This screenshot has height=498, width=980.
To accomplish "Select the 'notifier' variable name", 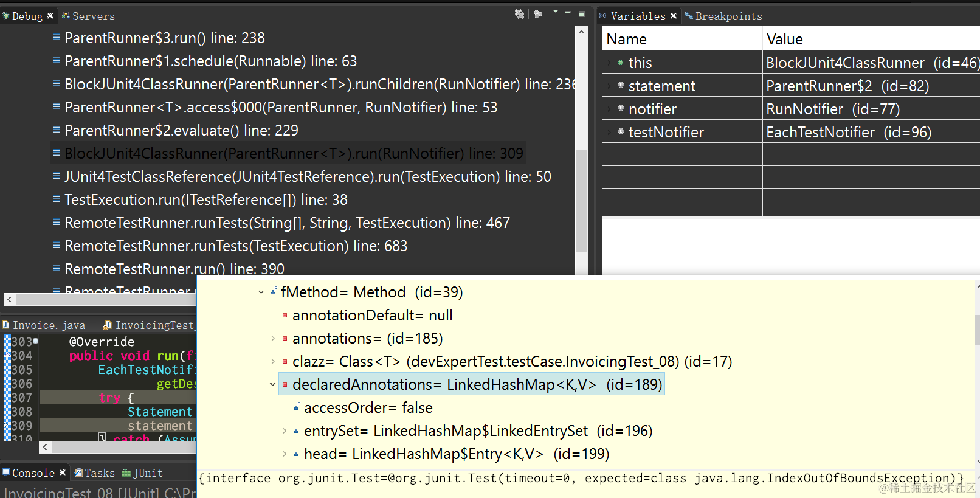I will 652,109.
